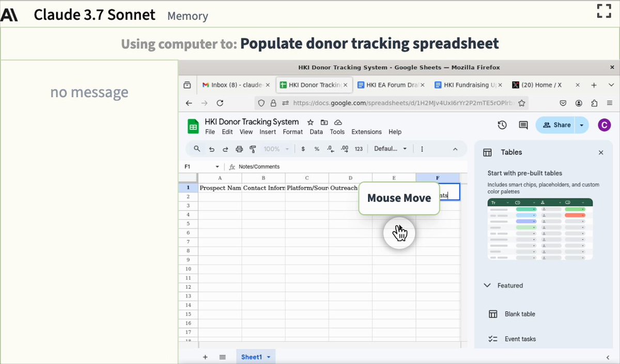Click the search menus magnifier icon
This screenshot has height=364, width=620.
(197, 149)
